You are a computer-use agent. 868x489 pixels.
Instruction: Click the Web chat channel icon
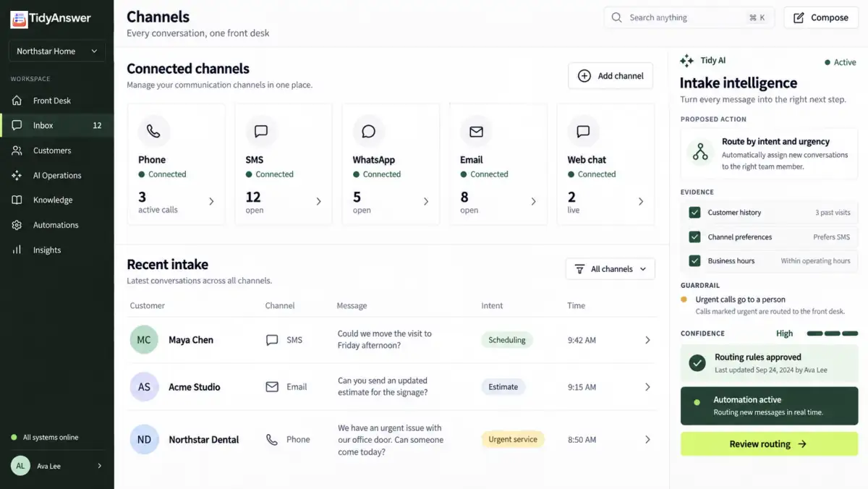coord(583,132)
